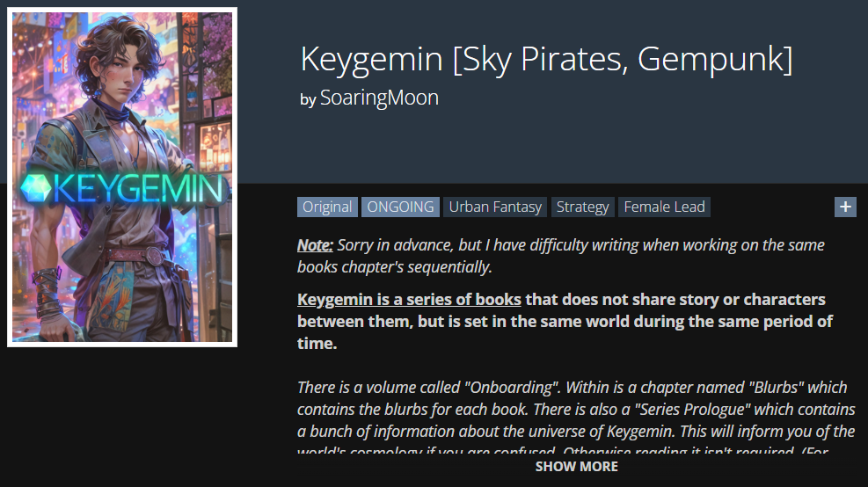
Task: Click the cut-off description line above SHOW MORE
Action: point(563,449)
